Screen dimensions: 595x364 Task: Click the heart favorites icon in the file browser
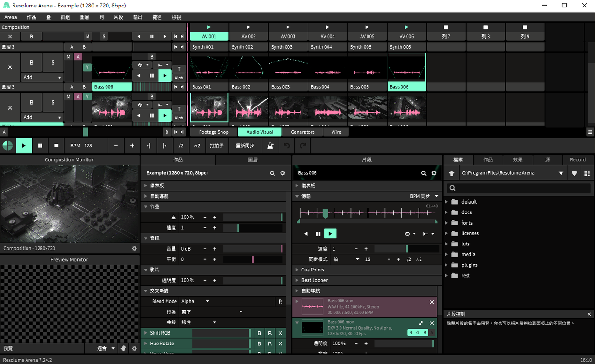(575, 173)
